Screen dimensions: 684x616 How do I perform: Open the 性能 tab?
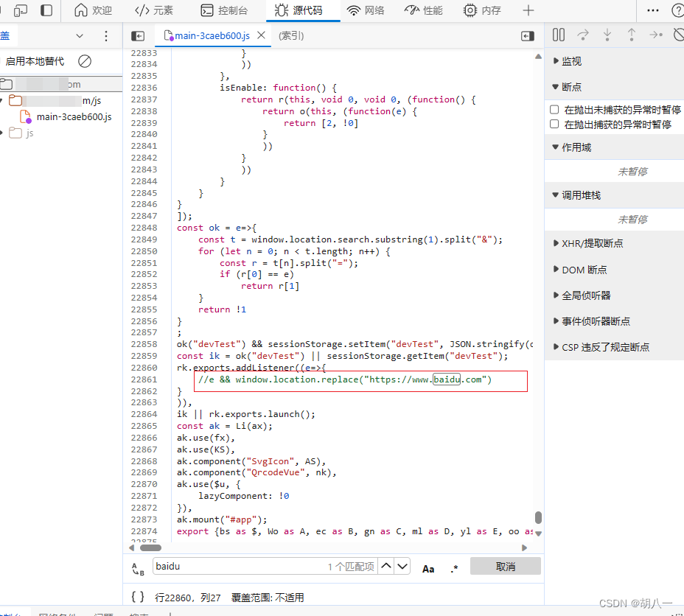424,10
